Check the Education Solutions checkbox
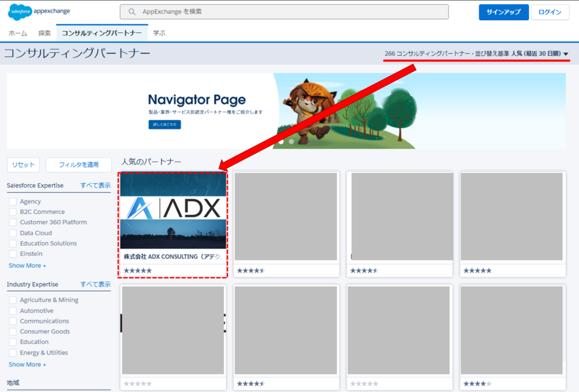 12,243
